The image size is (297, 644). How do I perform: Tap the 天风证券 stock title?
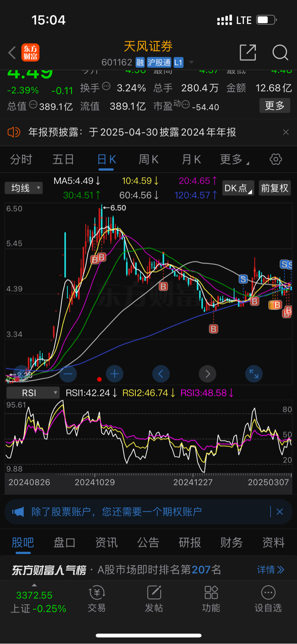pos(148,46)
